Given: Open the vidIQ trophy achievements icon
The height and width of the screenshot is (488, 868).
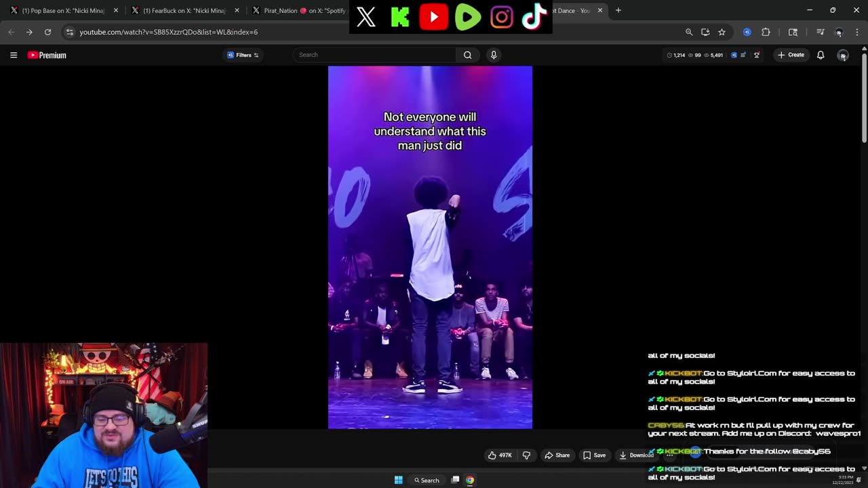Looking at the screenshot, I should coord(757,55).
